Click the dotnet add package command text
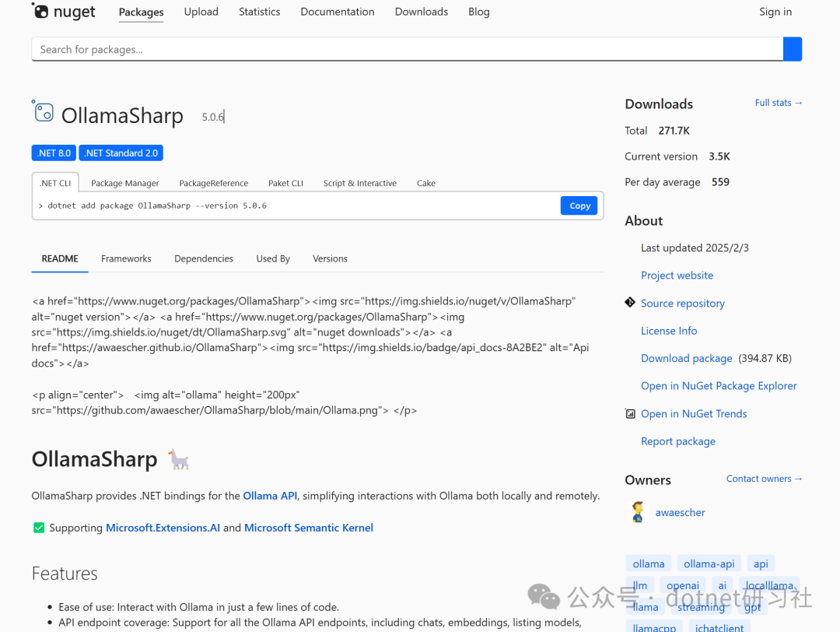Viewport: 840px width, 632px height. (157, 205)
